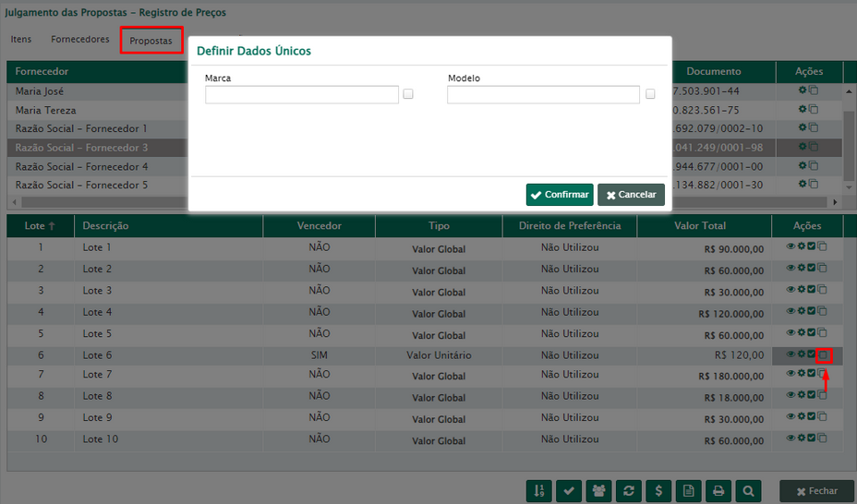Screen dimensions: 857x504
Task: Click the checkmark button in bottom toolbar
Action: click(x=569, y=491)
